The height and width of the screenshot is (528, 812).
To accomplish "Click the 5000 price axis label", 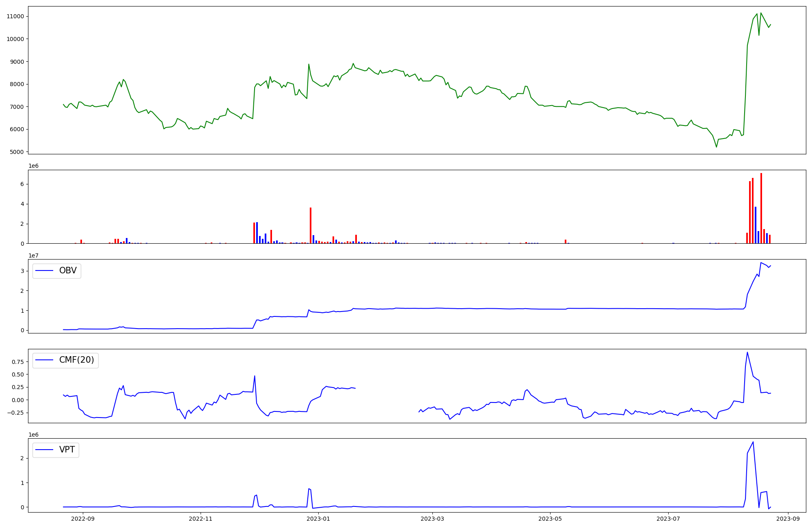I will point(17,152).
